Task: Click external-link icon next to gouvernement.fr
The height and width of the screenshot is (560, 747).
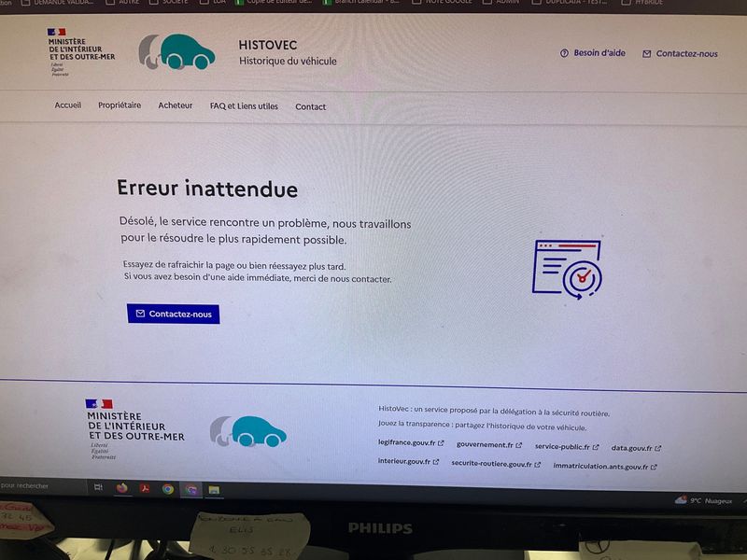Action: click(x=519, y=445)
